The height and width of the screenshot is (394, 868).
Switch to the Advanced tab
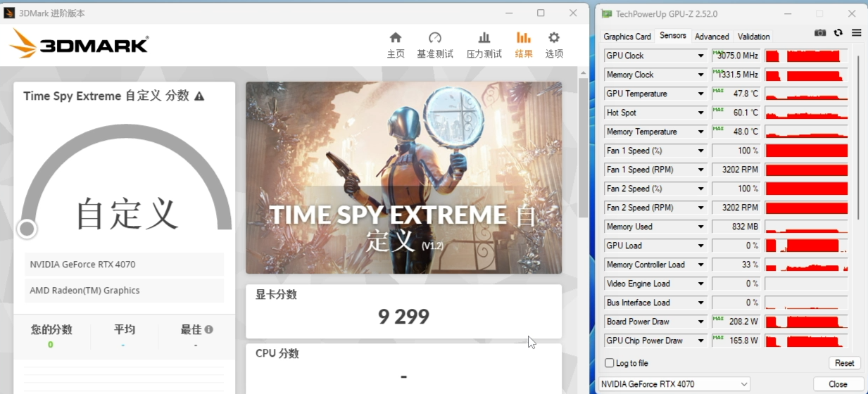tap(712, 37)
